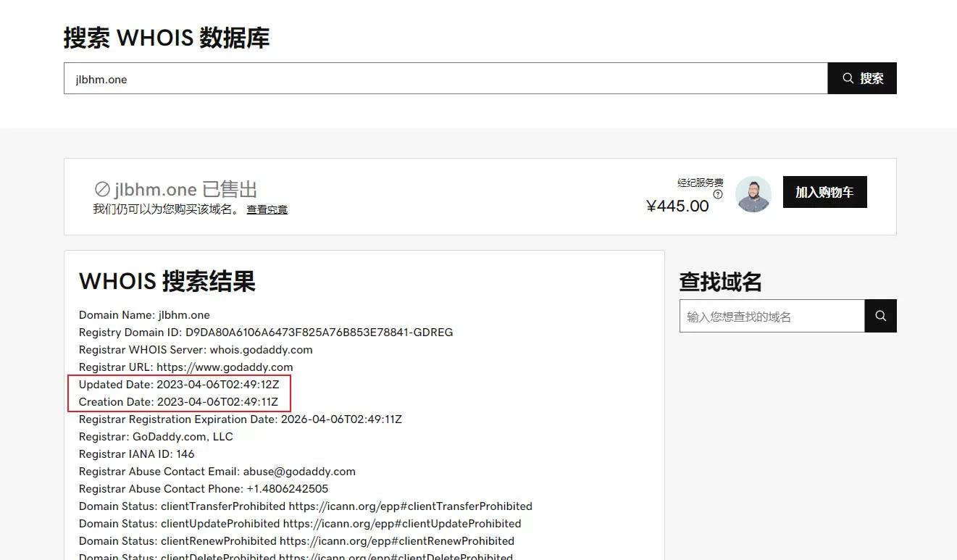The height and width of the screenshot is (560, 957).
Task: Click the Registry Domain ID value
Action: [x=319, y=333]
